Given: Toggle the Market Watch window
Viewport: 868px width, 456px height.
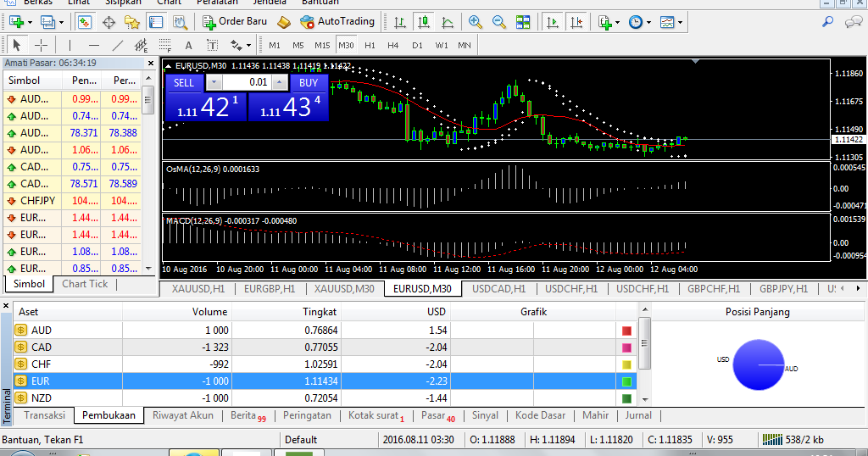Looking at the screenshot, I should click(84, 22).
